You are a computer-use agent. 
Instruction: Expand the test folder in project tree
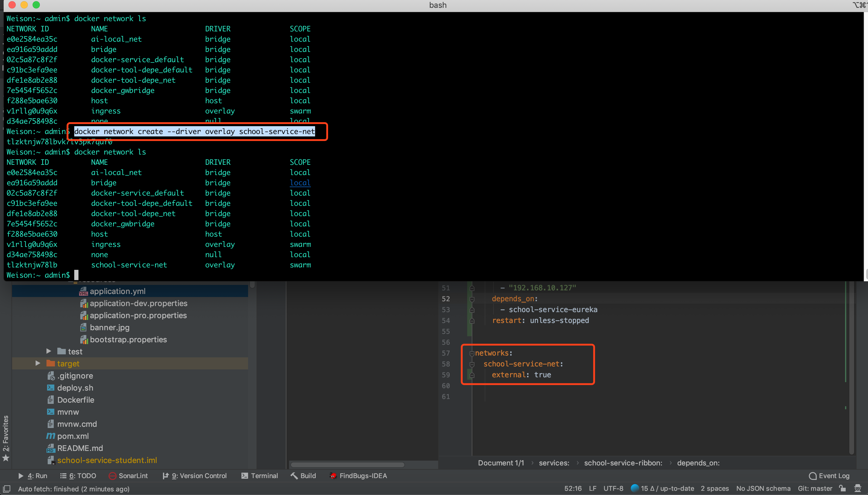(x=49, y=351)
